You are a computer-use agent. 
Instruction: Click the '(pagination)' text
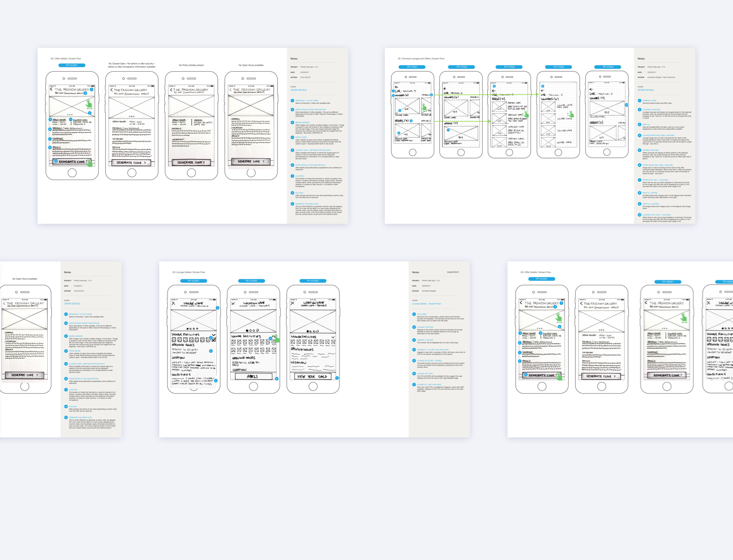453,272
